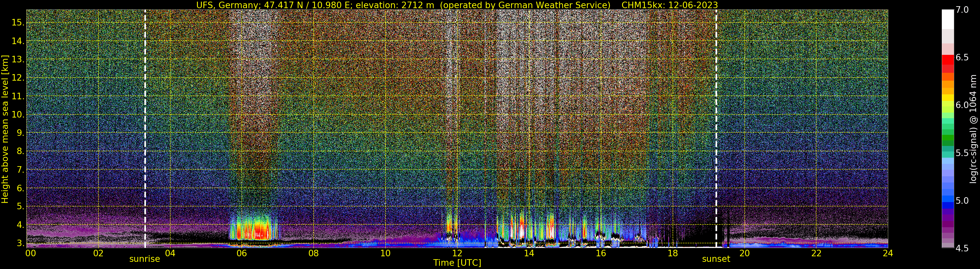Click the y-axis tick label '15.'
Screen dimensions: 980x269
[18, 23]
